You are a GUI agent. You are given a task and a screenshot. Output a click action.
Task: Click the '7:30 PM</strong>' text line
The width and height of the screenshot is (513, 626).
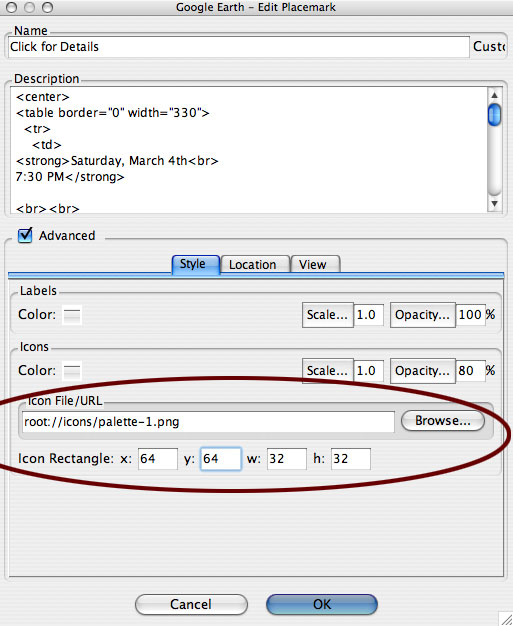[70, 177]
